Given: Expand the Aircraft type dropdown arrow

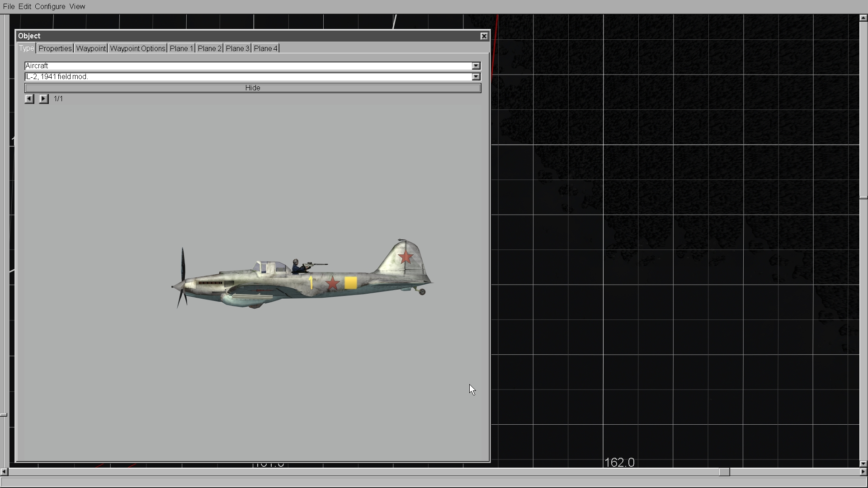Looking at the screenshot, I should coord(476,66).
